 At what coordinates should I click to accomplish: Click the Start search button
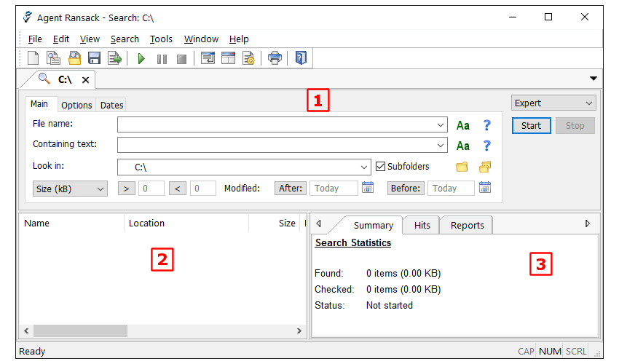(531, 125)
